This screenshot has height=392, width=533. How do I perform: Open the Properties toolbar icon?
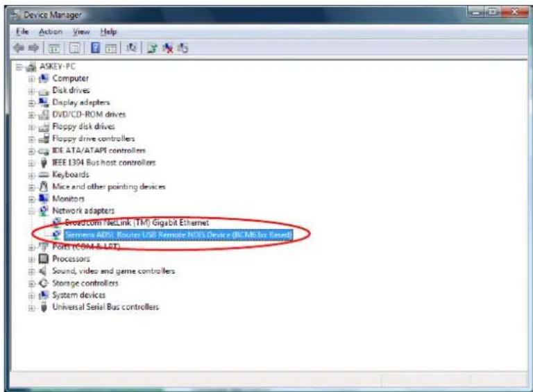pyautogui.click(x=74, y=49)
